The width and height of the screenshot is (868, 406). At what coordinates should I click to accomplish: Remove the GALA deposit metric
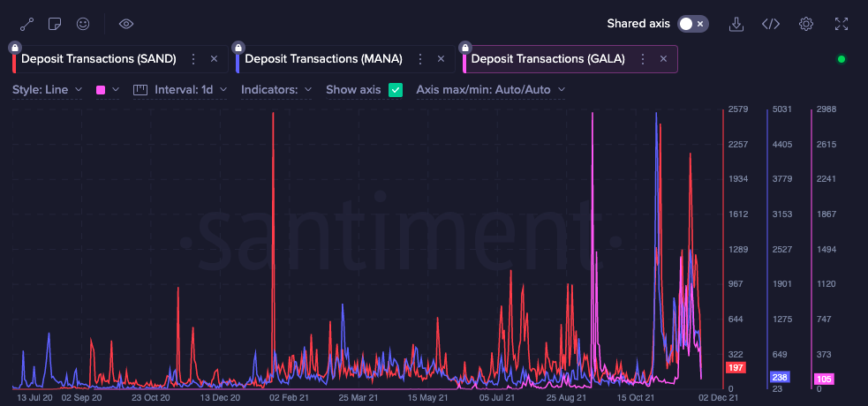coord(664,59)
